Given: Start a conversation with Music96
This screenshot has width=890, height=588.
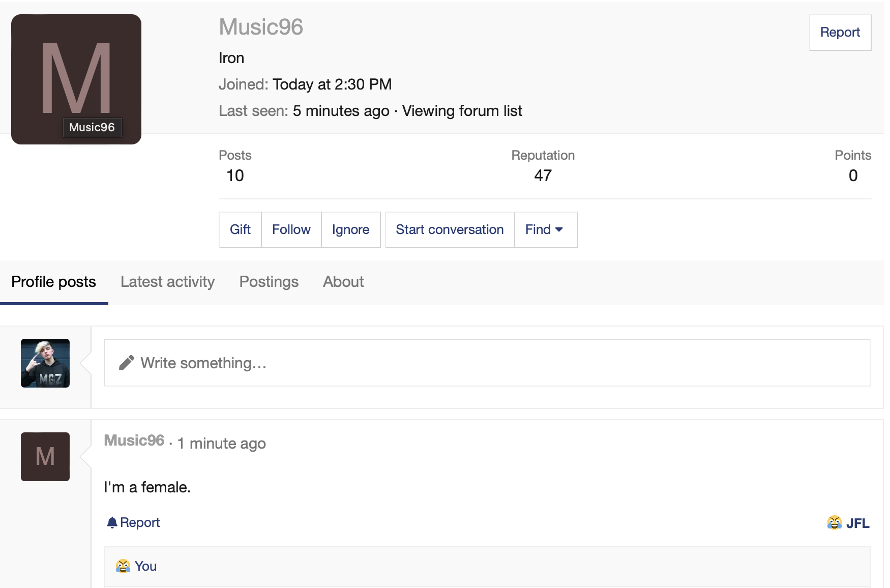Looking at the screenshot, I should click(x=449, y=229).
